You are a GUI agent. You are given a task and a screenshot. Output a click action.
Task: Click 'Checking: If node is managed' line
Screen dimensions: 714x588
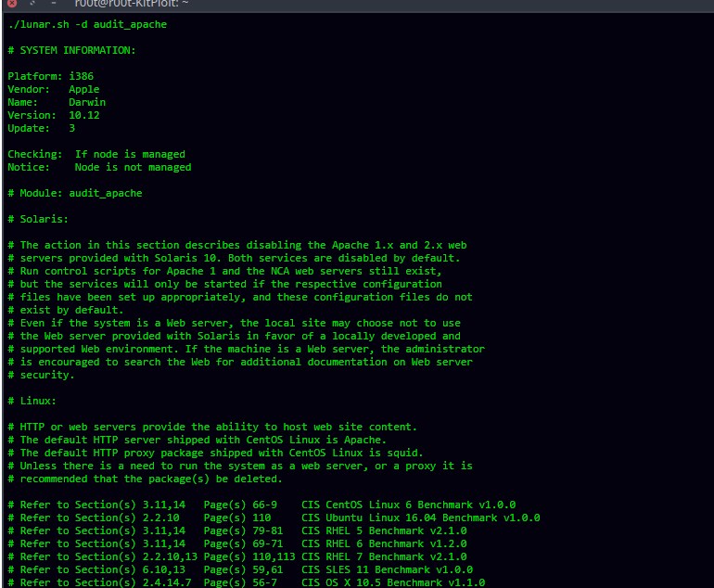96,154
